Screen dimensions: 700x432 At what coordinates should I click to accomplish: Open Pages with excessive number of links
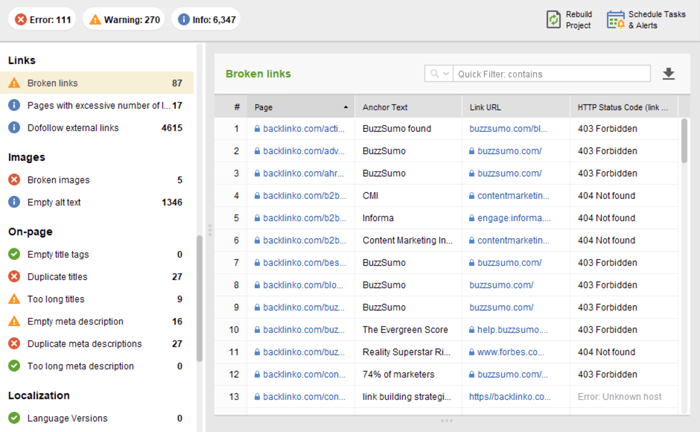point(97,105)
